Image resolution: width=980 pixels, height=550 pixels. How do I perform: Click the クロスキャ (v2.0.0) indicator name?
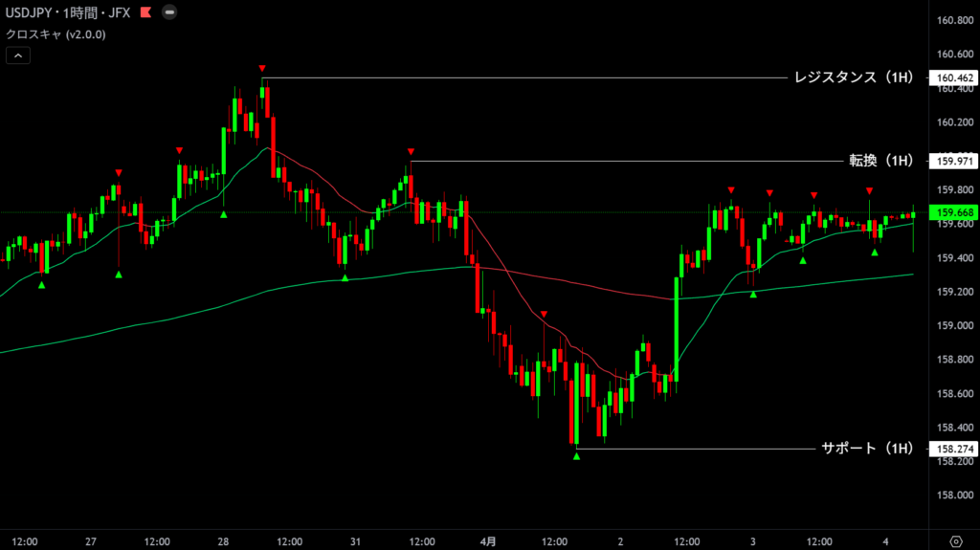coord(56,33)
